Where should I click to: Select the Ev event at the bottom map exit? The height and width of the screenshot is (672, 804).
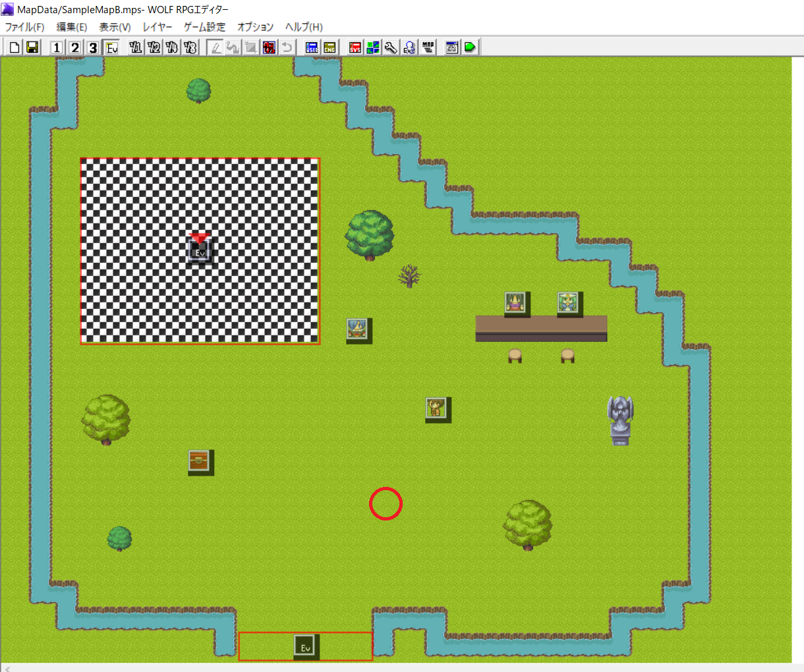click(x=306, y=647)
